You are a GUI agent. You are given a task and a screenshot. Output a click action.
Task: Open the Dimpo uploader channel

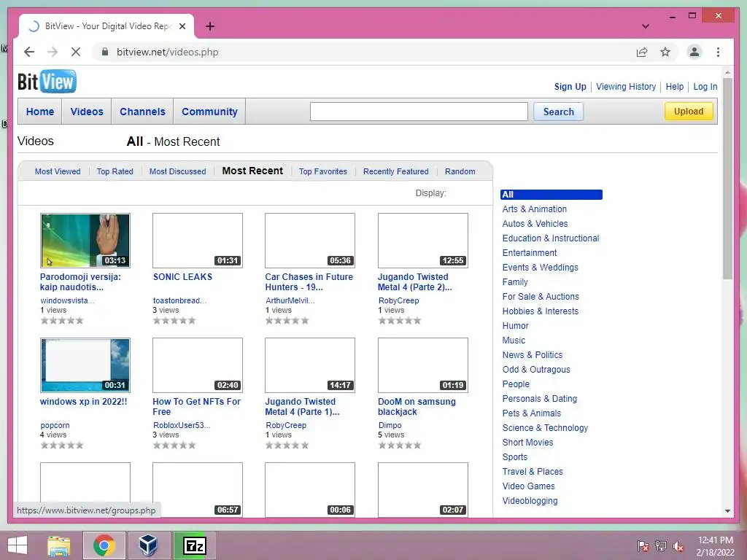(x=390, y=425)
